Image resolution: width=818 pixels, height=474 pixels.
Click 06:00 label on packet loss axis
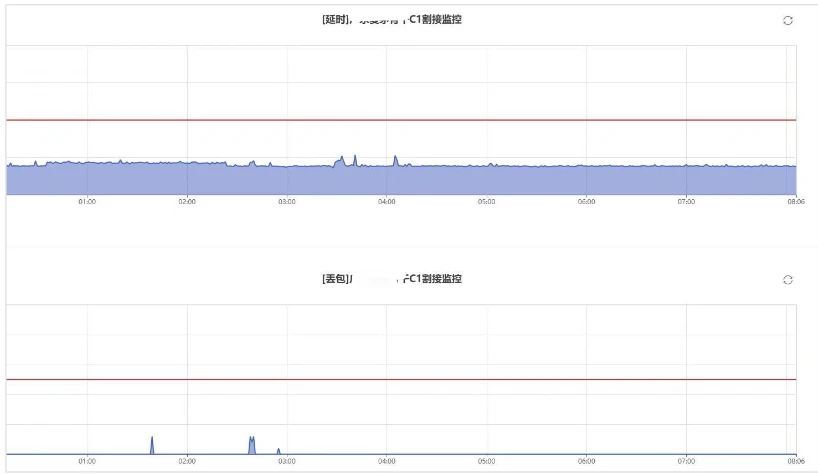(x=586, y=461)
